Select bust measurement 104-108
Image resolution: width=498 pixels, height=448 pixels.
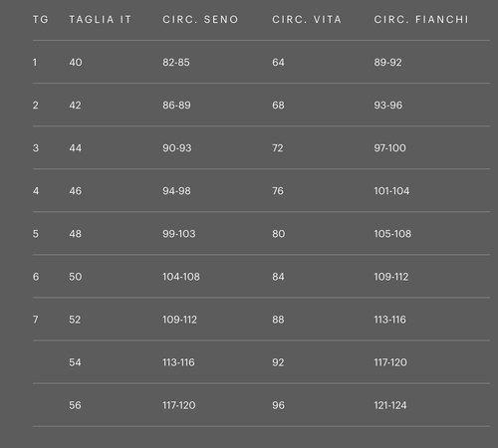[x=181, y=277]
